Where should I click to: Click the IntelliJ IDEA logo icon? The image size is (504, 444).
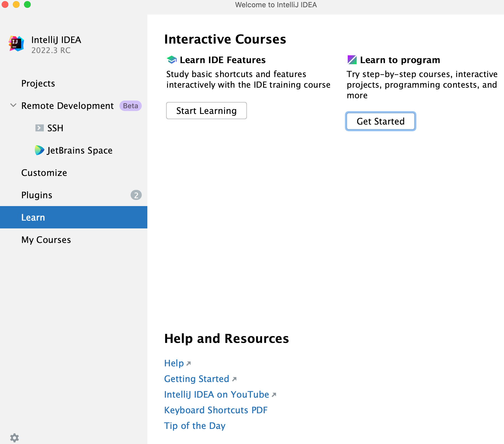(x=16, y=44)
